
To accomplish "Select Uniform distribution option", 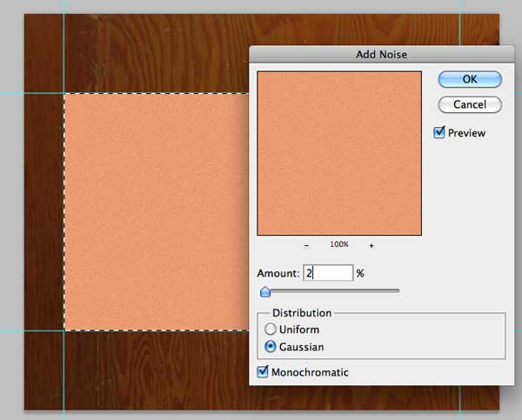I will coord(271,330).
